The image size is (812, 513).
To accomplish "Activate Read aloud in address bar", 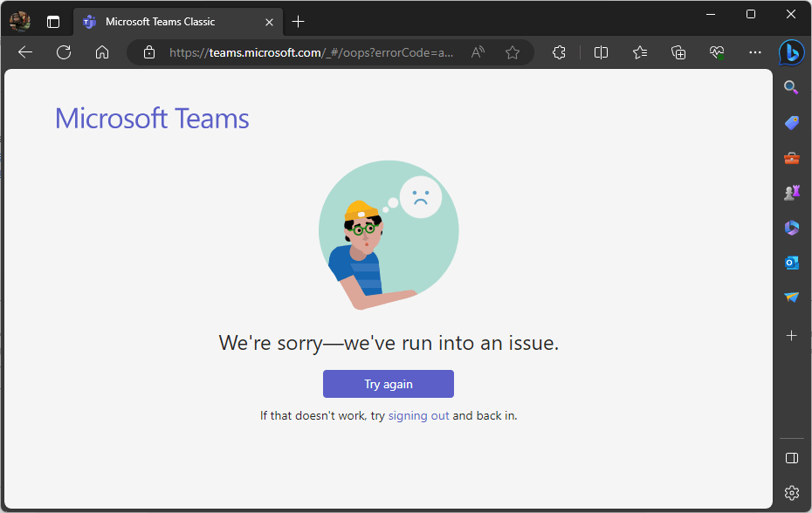I will pyautogui.click(x=478, y=52).
